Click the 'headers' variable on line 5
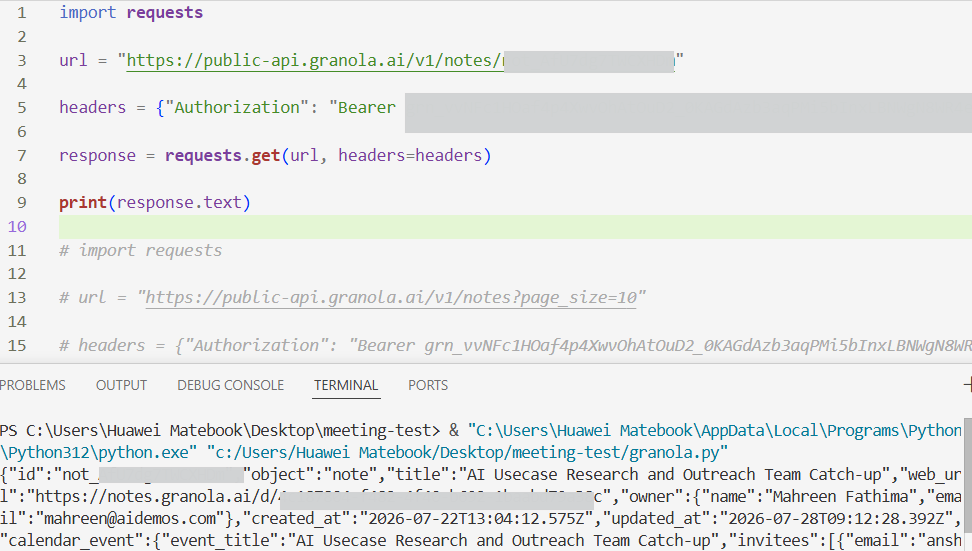Screen dimensions: 972x551 [92, 108]
